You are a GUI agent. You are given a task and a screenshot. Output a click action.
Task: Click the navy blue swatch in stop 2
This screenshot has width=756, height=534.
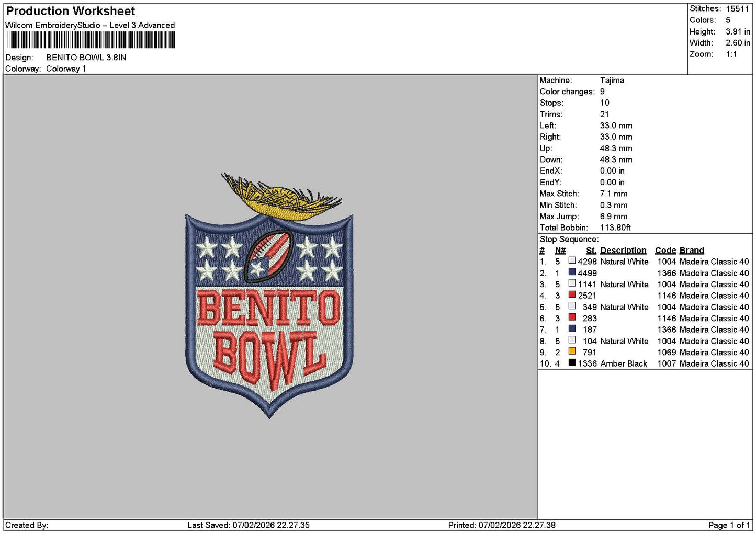[x=572, y=272]
